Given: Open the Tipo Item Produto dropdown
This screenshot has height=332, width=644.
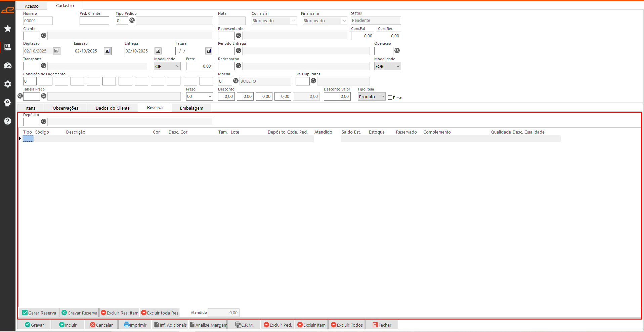Looking at the screenshot, I should coord(382,97).
